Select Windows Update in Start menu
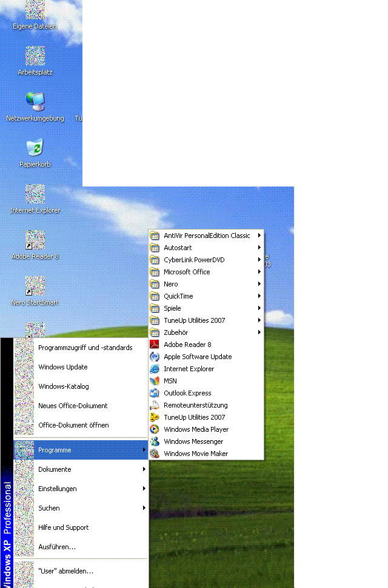388x588 pixels. pyautogui.click(x=81, y=367)
